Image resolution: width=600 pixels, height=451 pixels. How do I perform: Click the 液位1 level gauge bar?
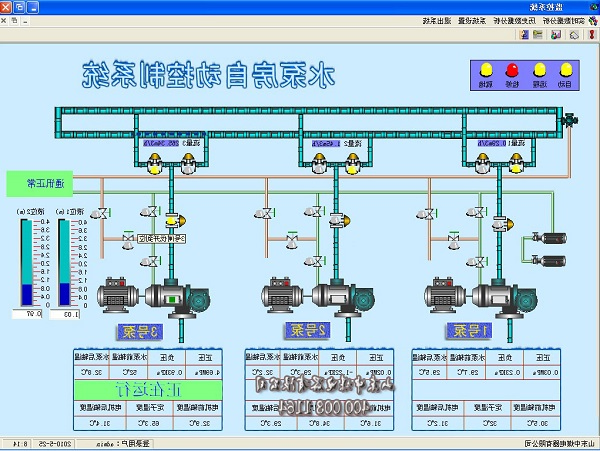(x=68, y=262)
